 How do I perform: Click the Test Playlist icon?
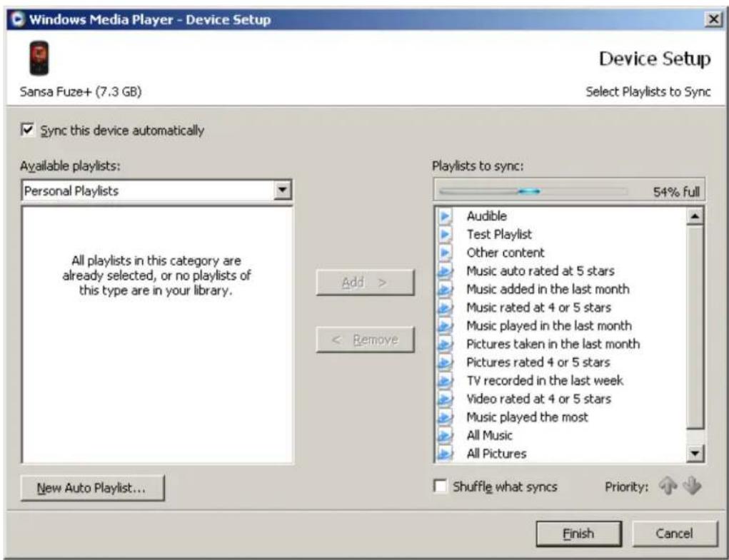click(x=445, y=234)
